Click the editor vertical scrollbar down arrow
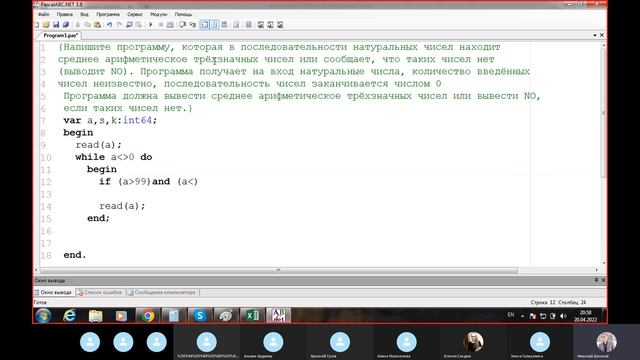 [604, 263]
